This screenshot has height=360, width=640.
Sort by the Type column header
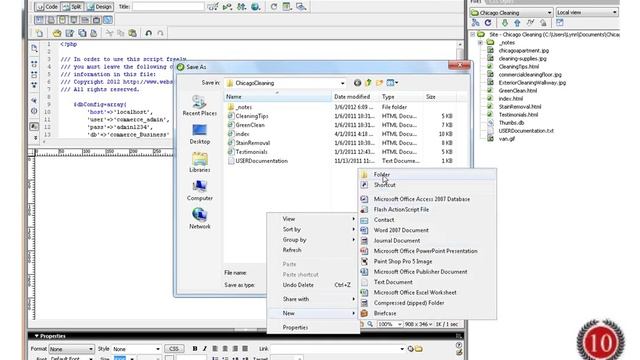click(x=401, y=97)
